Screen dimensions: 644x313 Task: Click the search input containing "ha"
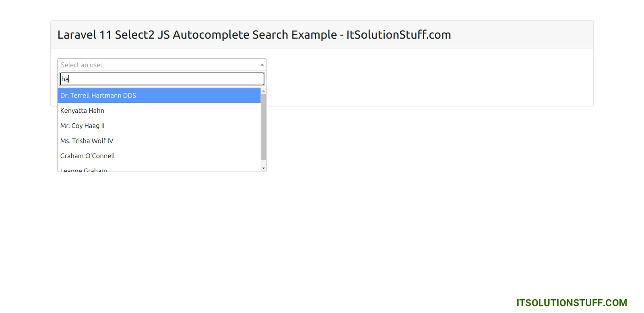click(161, 79)
